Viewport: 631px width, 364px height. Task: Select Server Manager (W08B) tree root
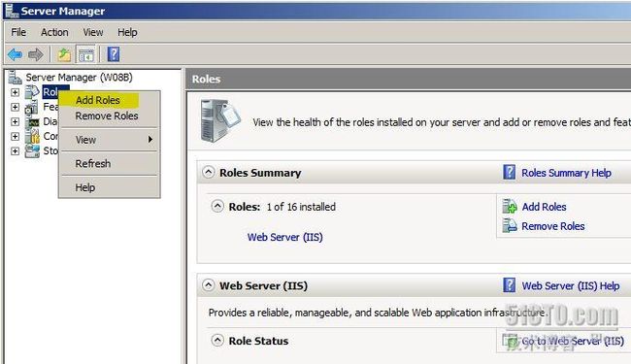point(79,78)
